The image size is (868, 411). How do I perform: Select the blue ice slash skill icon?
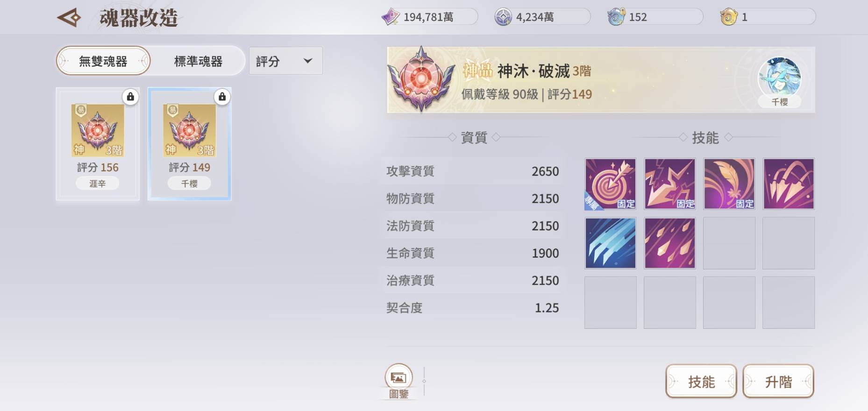click(611, 243)
